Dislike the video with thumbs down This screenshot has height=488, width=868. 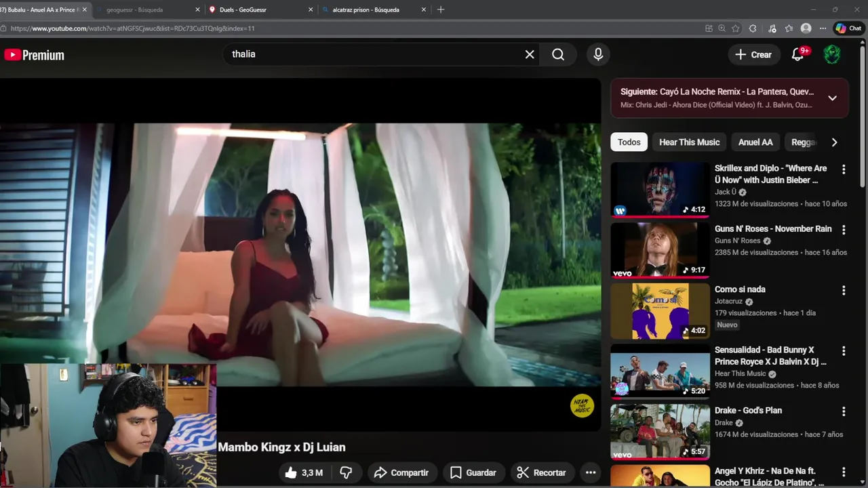pyautogui.click(x=346, y=472)
